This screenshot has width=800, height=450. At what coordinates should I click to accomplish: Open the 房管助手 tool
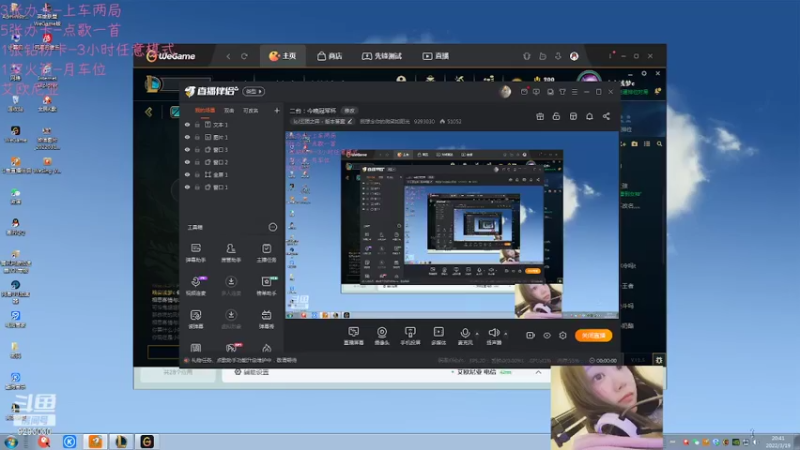(x=231, y=253)
